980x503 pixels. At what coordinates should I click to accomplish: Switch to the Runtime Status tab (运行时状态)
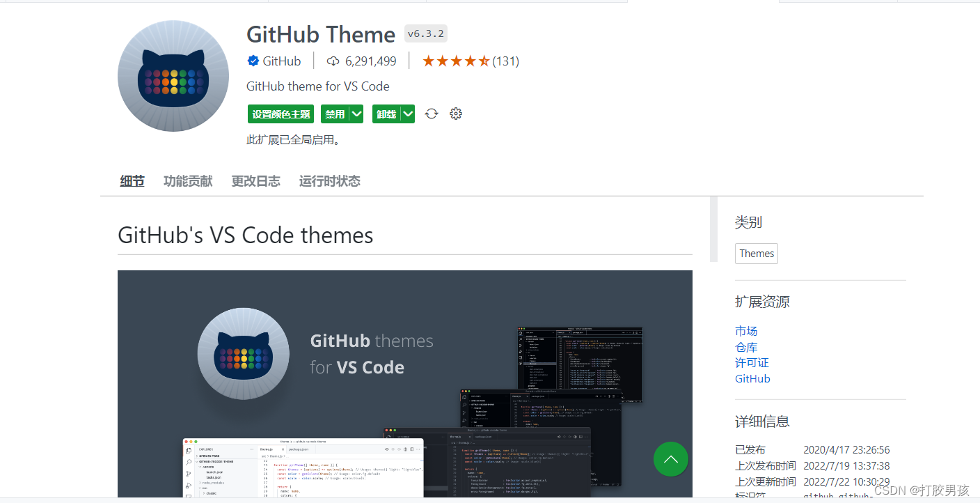click(330, 181)
